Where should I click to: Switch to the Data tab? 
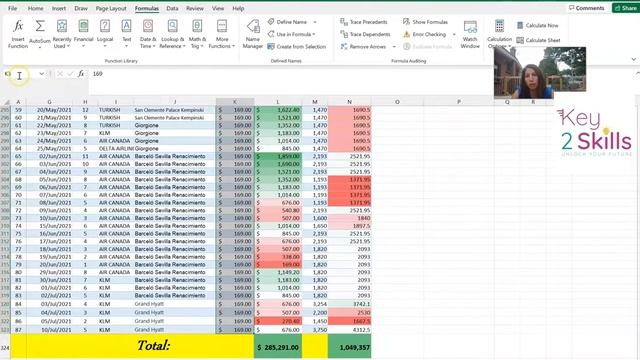click(172, 8)
